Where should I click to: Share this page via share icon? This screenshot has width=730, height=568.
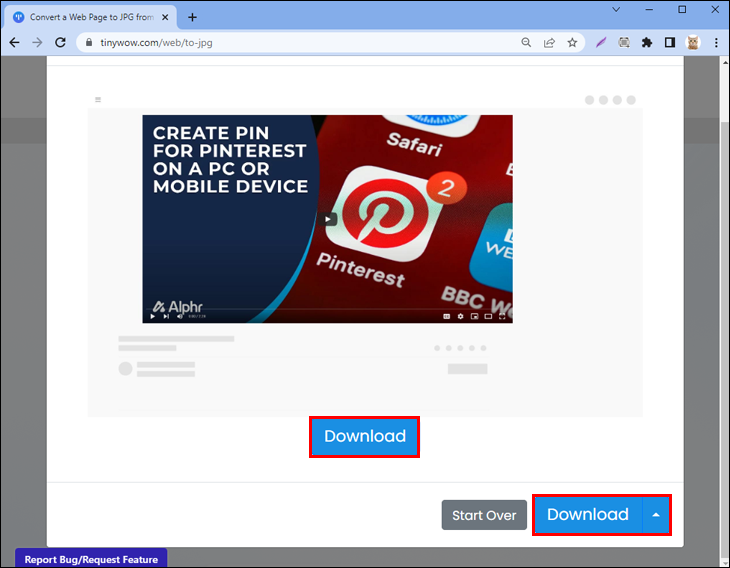[549, 43]
